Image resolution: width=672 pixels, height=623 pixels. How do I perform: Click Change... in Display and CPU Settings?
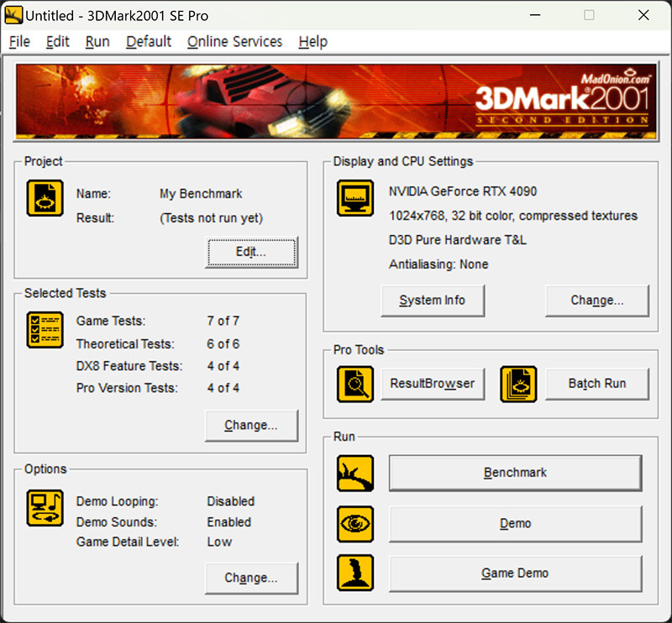point(597,301)
